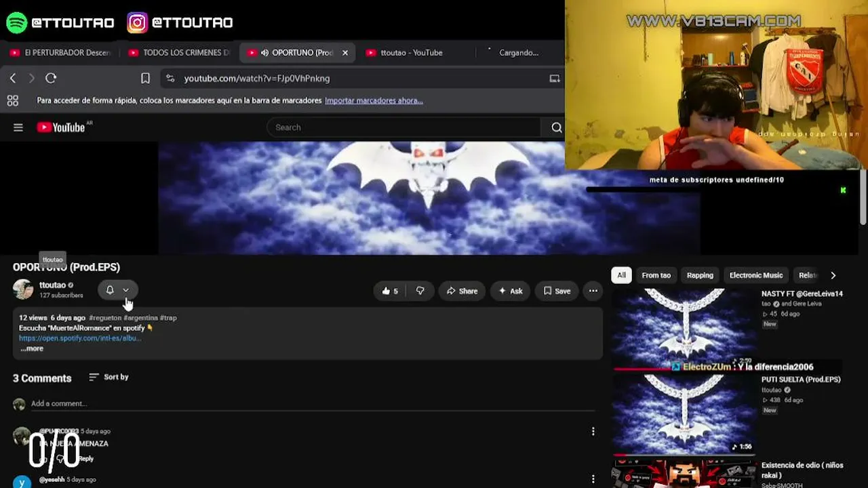This screenshot has height=488, width=868.
Task: Close the OPORTUNO browser tab
Action: pos(345,53)
